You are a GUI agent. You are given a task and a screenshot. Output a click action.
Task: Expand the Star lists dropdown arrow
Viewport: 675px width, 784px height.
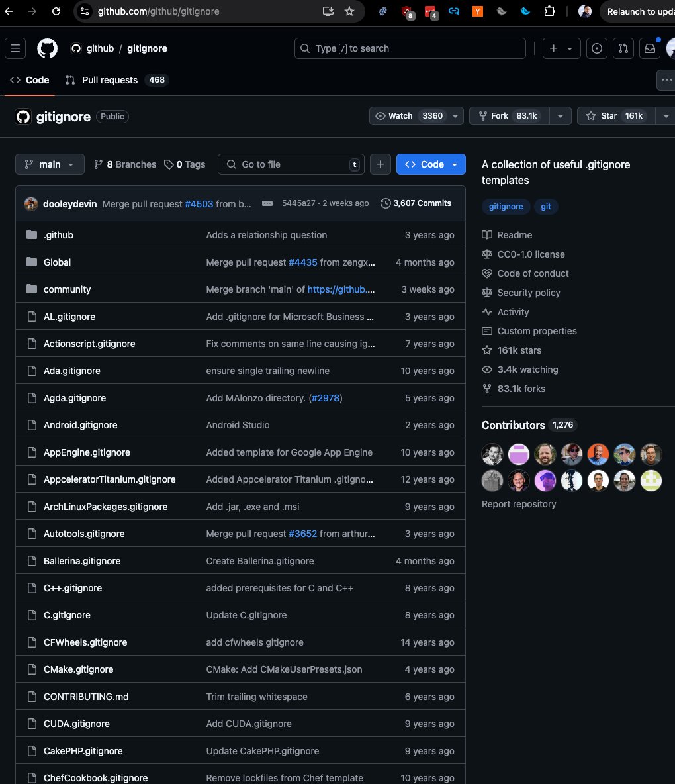click(x=666, y=115)
